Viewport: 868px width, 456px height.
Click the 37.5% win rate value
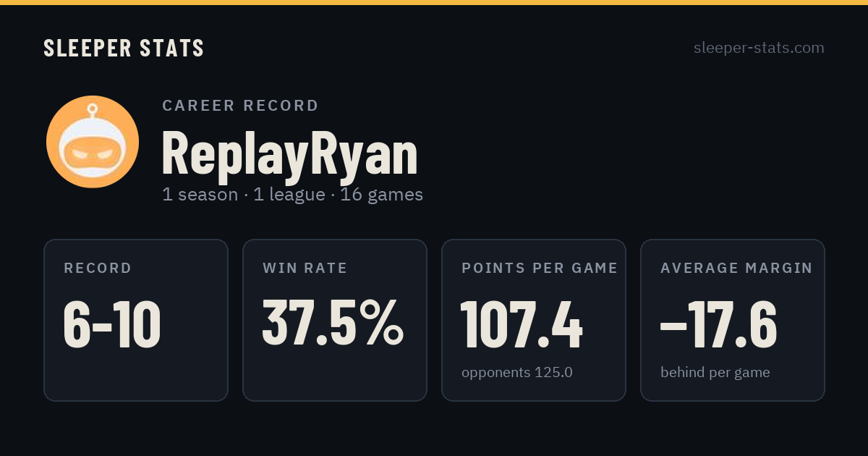coord(333,323)
